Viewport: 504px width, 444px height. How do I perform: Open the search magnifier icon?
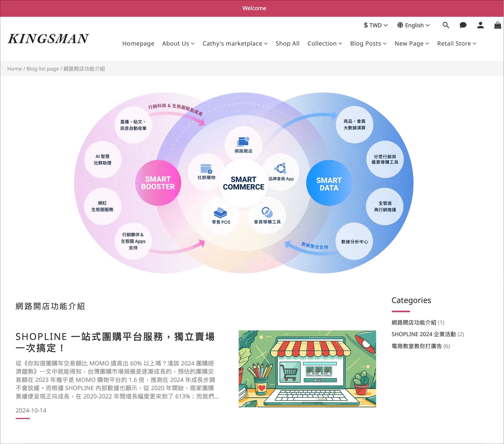[x=445, y=25]
